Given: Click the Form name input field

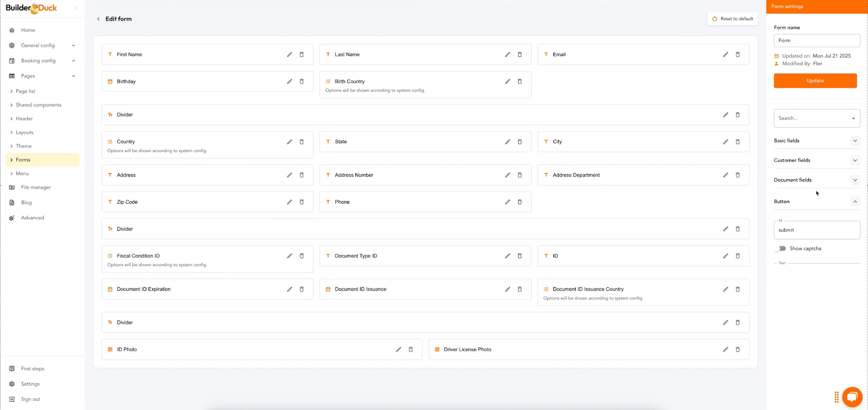Looking at the screenshot, I should pos(816,41).
